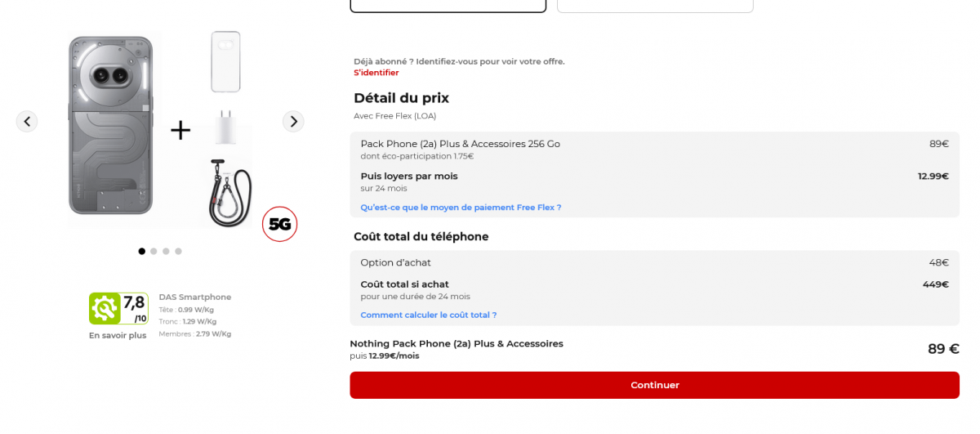Click the white charger adapter image
The image size is (980, 434).
(x=225, y=128)
